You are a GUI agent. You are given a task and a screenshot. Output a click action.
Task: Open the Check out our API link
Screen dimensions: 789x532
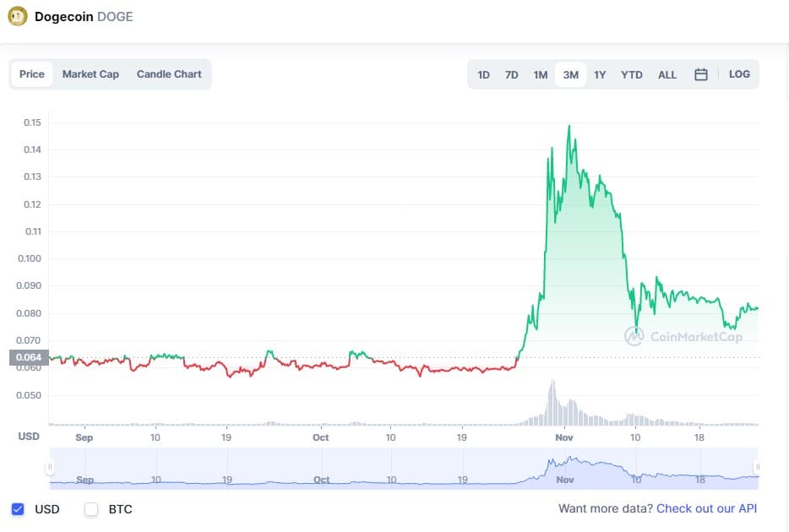(706, 509)
